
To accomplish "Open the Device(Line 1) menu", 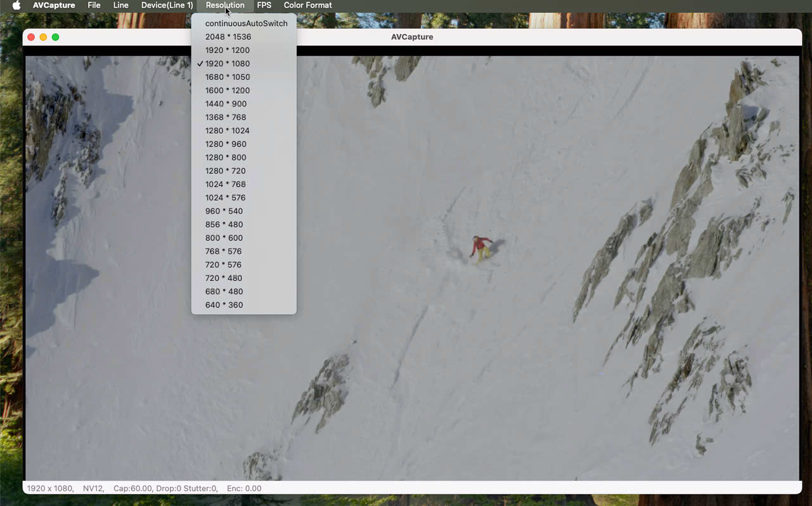I will [x=167, y=5].
